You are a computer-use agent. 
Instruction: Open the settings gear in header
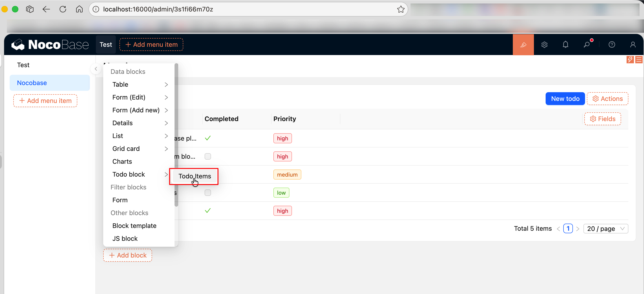click(x=544, y=44)
